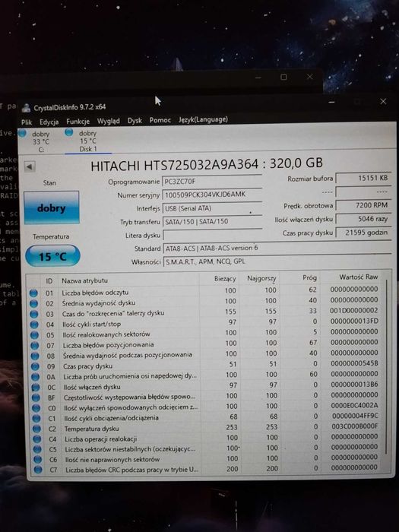
Task: Click status icon of attribute 05
Action: (35, 335)
